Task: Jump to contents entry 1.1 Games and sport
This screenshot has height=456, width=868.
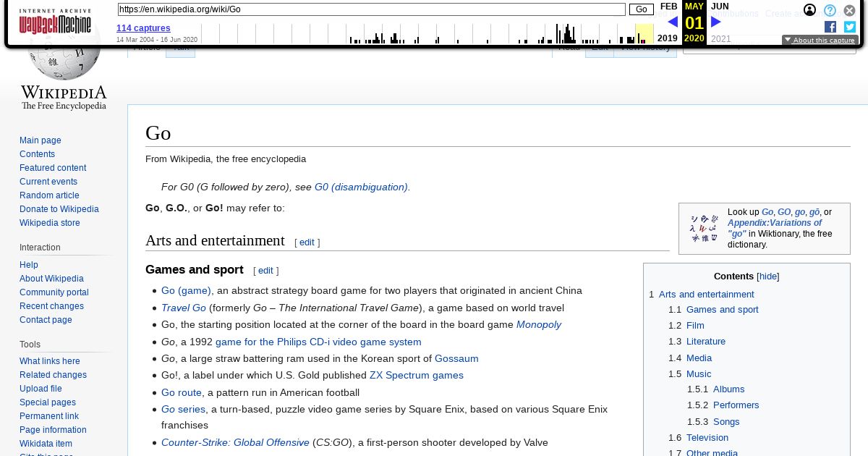Action: (713, 310)
